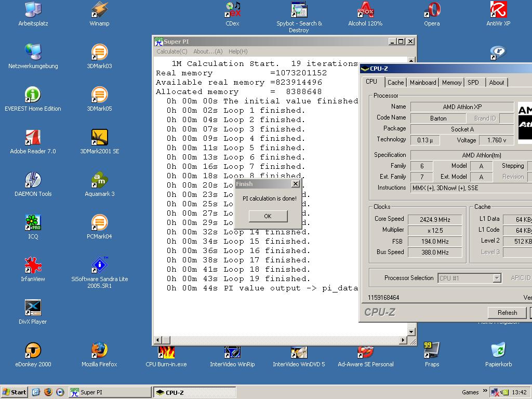Click first quick launch icon beside Start
Viewport: 532px width, 399px height.
pyautogui.click(x=36, y=392)
